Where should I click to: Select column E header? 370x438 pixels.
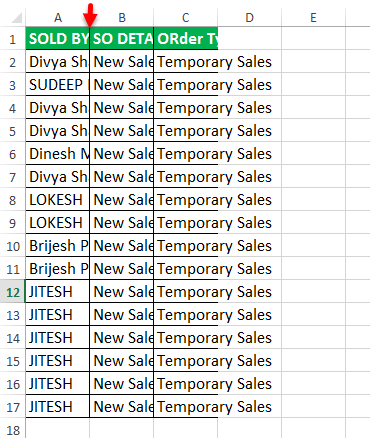click(x=314, y=17)
